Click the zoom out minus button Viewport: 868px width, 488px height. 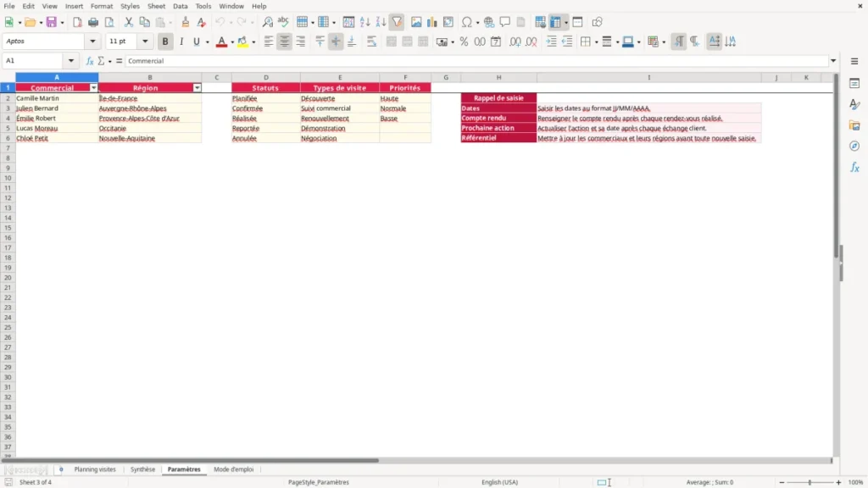pos(782,482)
